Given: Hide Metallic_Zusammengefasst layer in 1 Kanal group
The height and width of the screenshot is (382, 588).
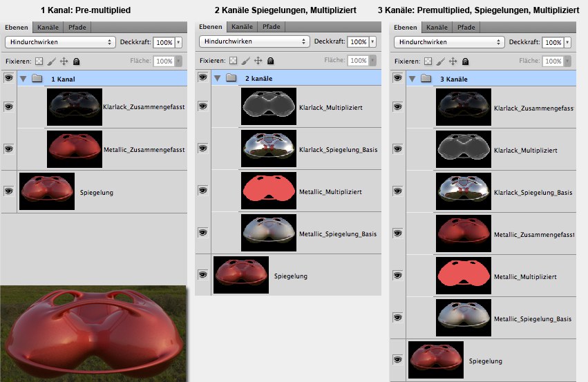Looking at the screenshot, I should (9, 149).
